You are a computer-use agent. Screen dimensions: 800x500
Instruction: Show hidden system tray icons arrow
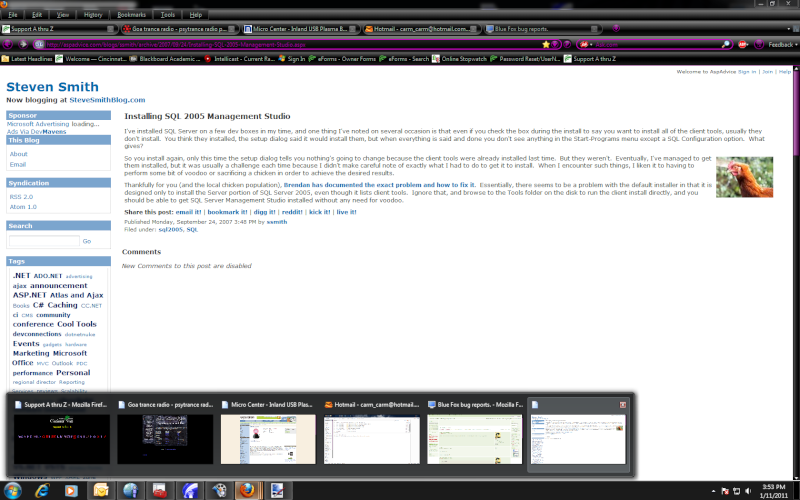coord(713,491)
